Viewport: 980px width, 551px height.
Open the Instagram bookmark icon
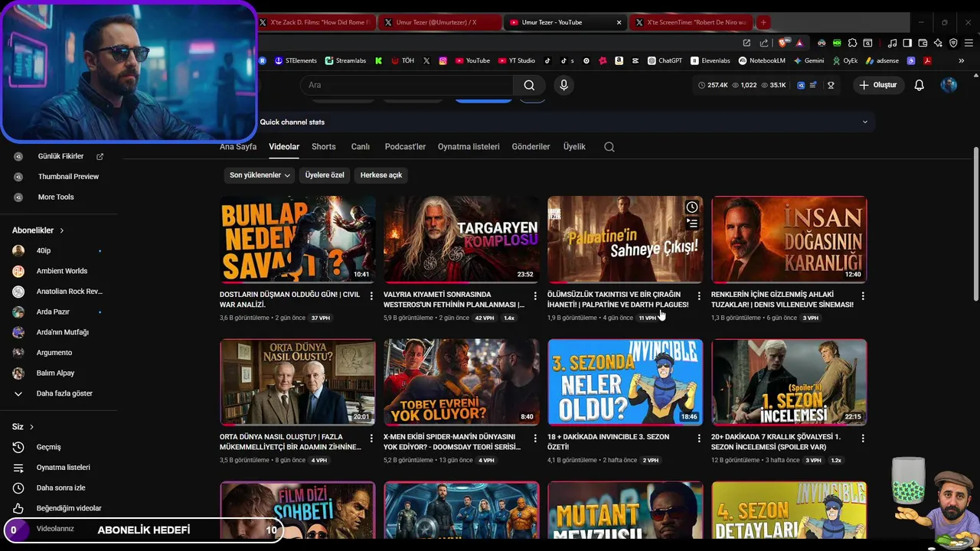[x=443, y=60]
